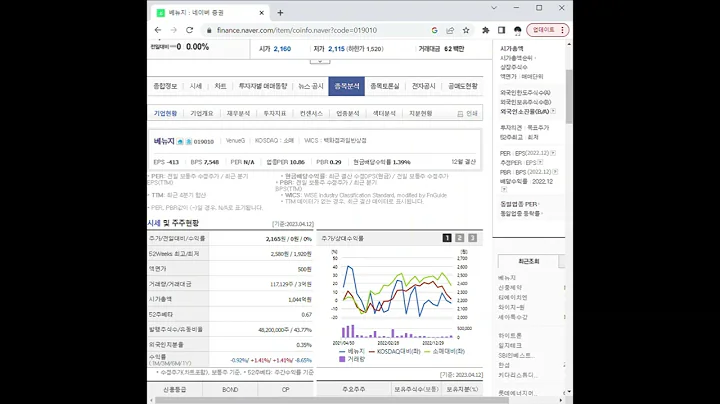Open the Chrome extensions puzzle icon
Image resolution: width=720 pixels, height=404 pixels.
[485, 30]
